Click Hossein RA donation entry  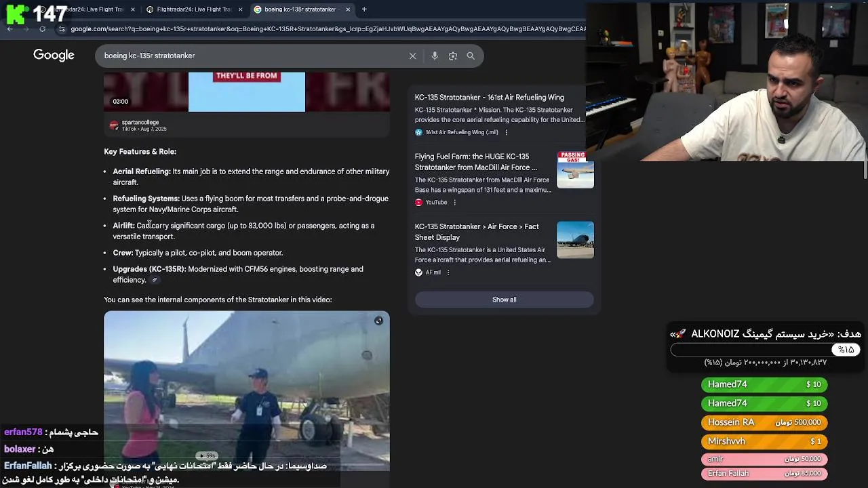click(765, 422)
